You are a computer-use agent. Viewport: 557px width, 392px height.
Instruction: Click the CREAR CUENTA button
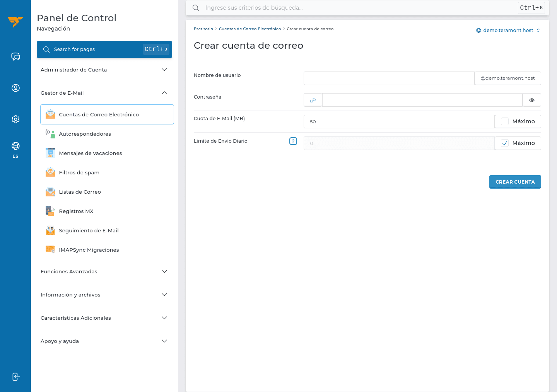tap(515, 182)
